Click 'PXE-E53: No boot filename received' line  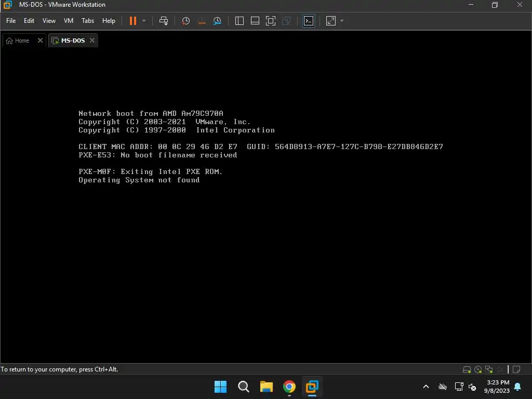[x=158, y=155]
